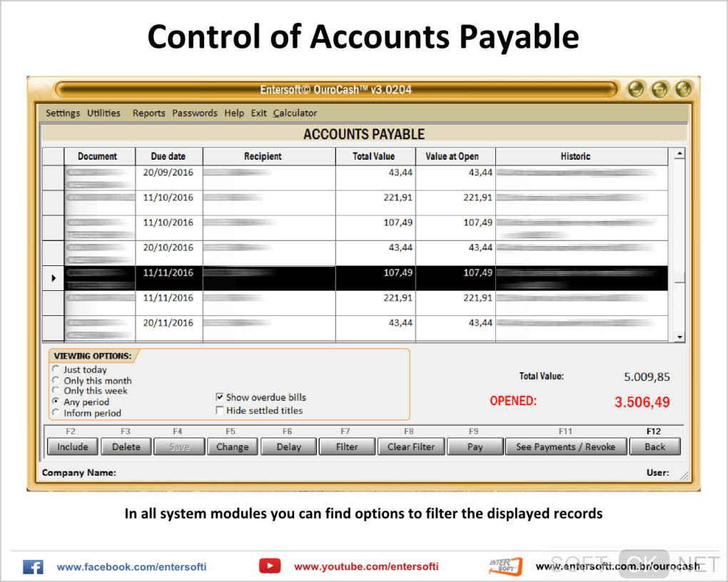The image size is (728, 582).
Task: Click the Pay button
Action: click(475, 446)
